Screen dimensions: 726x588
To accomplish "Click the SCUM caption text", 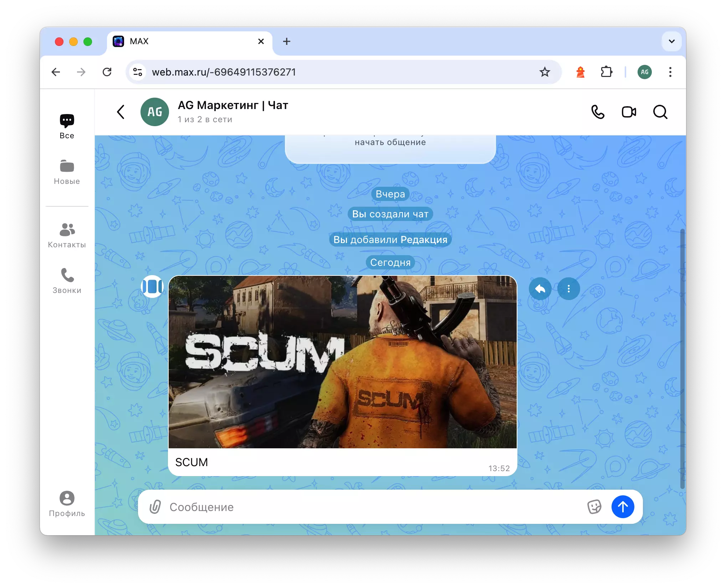I will pos(191,462).
